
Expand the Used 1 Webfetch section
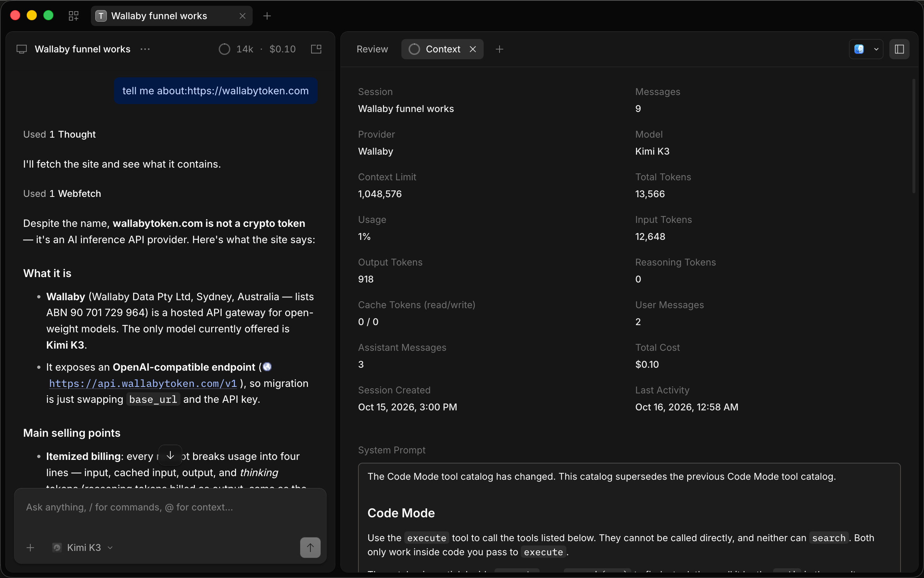[62, 193]
